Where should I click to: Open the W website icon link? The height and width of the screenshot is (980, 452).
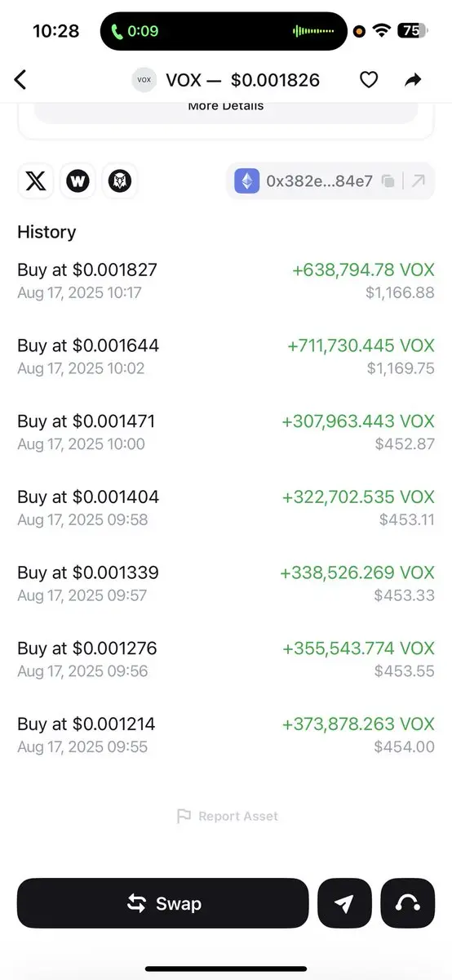pyautogui.click(x=78, y=180)
